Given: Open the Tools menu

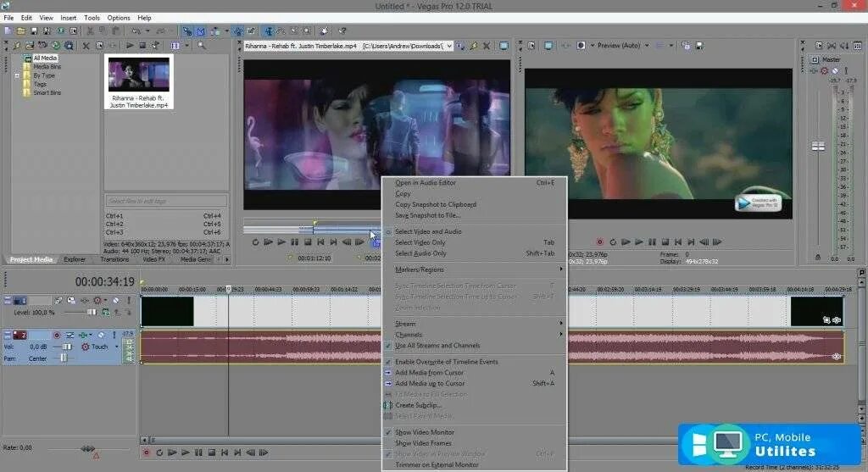Looking at the screenshot, I should coord(92,18).
